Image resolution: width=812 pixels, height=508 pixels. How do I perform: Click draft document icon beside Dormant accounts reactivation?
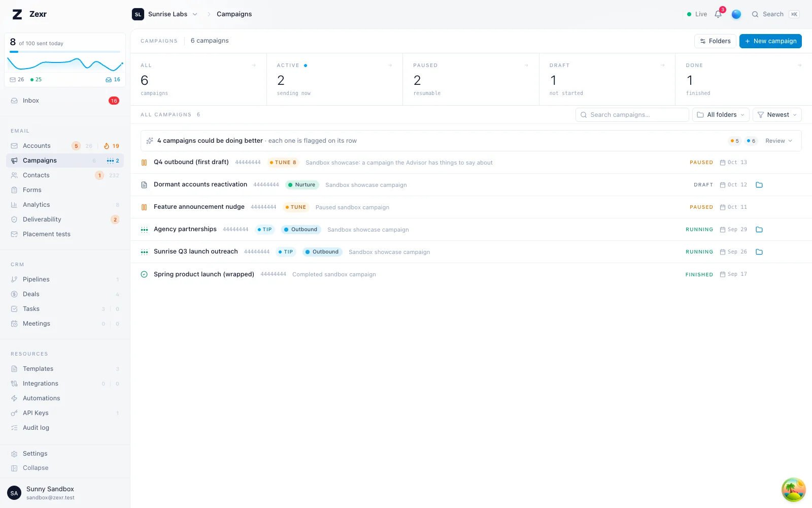pos(144,185)
